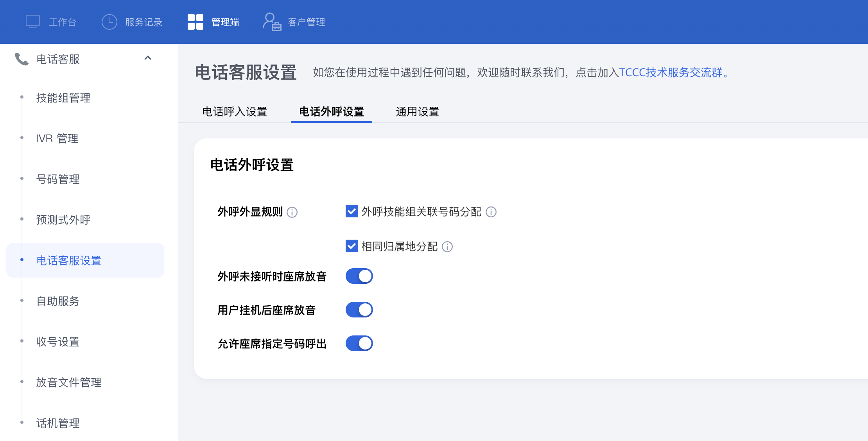
Task: Click info icon beside 外呼技能组关联号码分配
Action: (491, 212)
